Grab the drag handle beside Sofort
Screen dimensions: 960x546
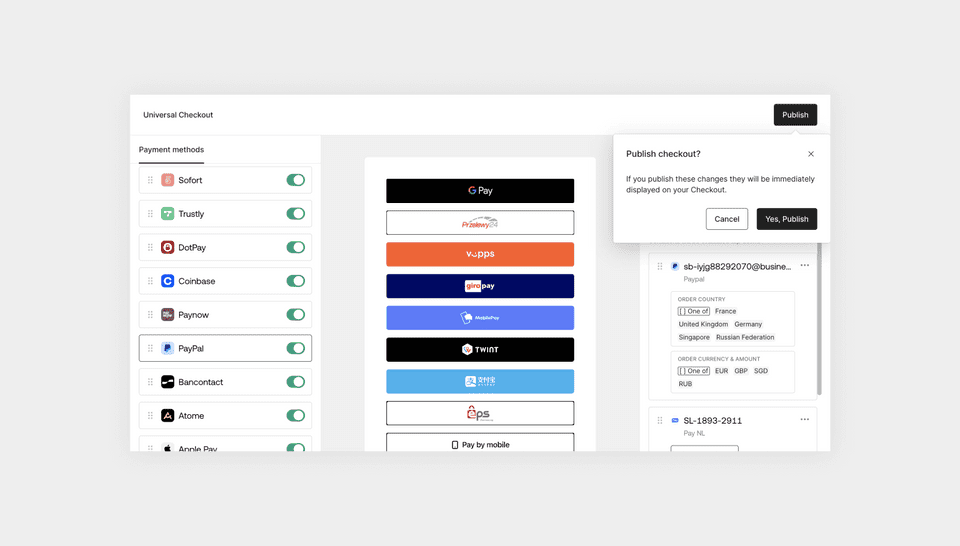point(150,180)
